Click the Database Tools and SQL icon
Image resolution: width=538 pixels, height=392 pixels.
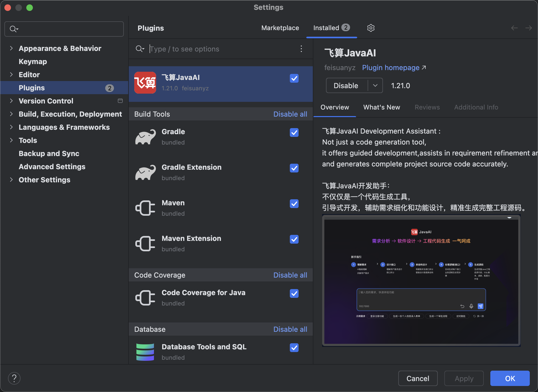145,352
